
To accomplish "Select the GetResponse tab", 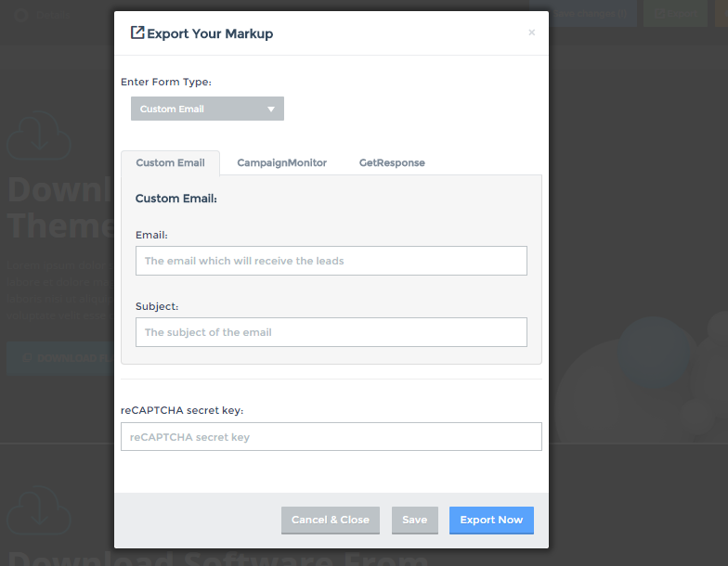I will pyautogui.click(x=392, y=162).
